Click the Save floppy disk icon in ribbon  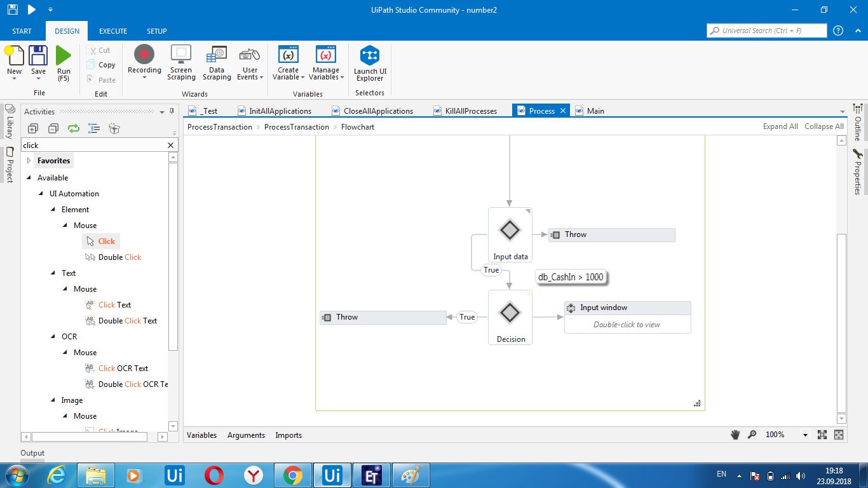coord(38,56)
